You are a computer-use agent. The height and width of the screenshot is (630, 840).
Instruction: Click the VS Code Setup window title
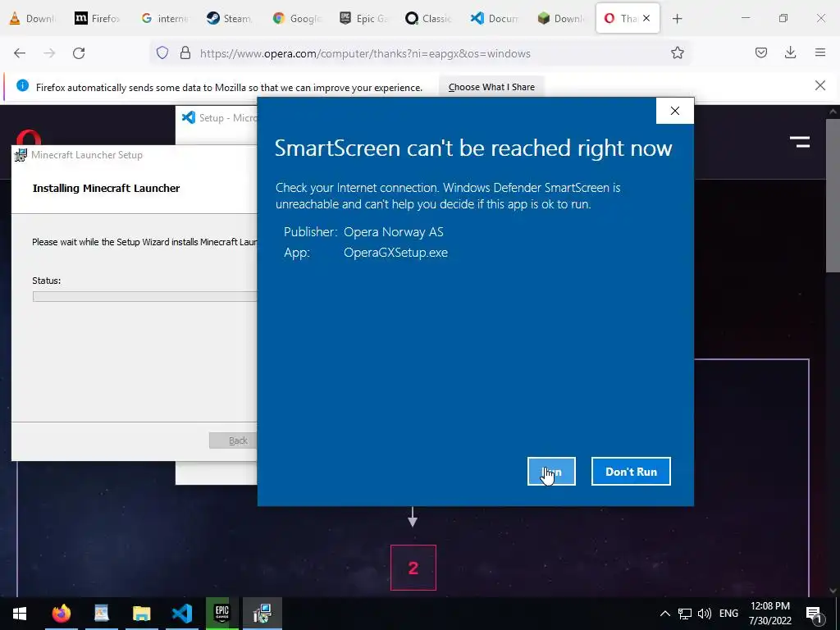point(228,117)
